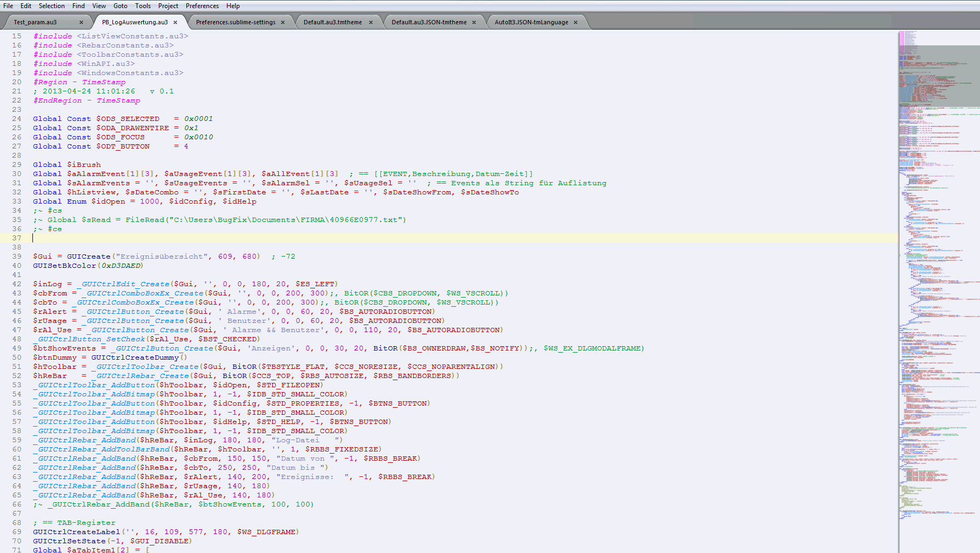Close the Default.au3.JSON-tmtheme tab
Viewport: 980px width, 553px height.
point(474,22)
